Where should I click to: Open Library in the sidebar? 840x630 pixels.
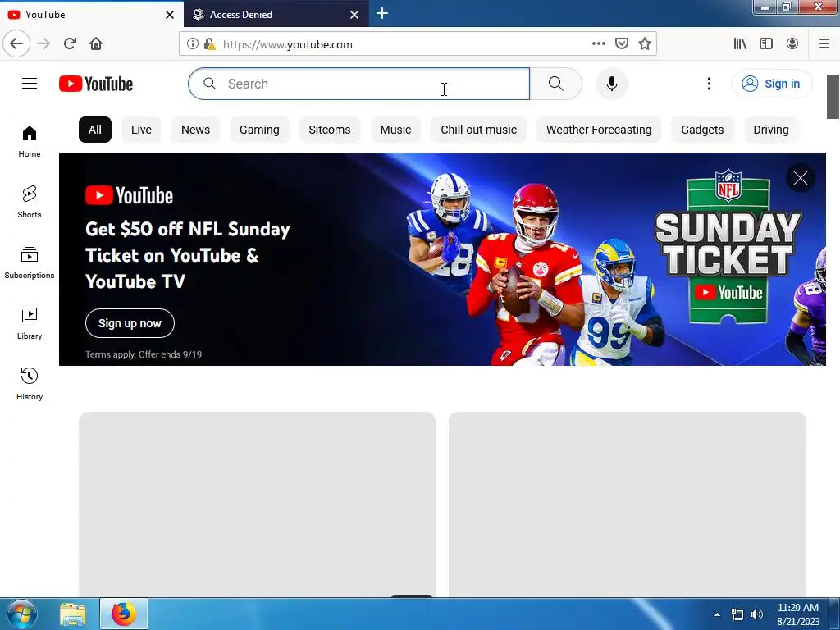[x=30, y=323]
